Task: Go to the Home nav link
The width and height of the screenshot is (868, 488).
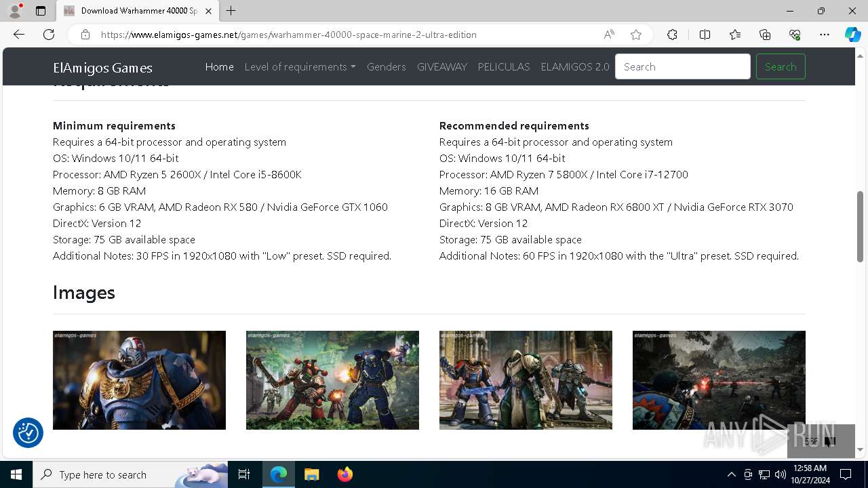Action: point(220,66)
